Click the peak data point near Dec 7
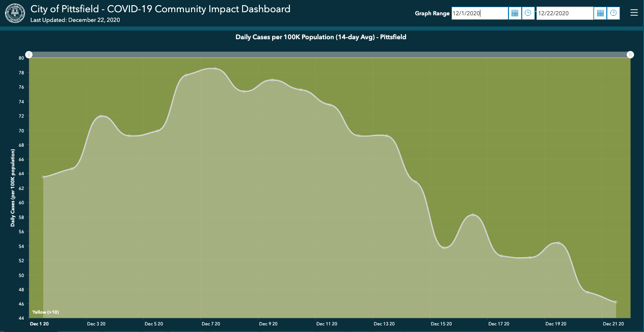The width and height of the screenshot is (644, 332). click(215, 69)
